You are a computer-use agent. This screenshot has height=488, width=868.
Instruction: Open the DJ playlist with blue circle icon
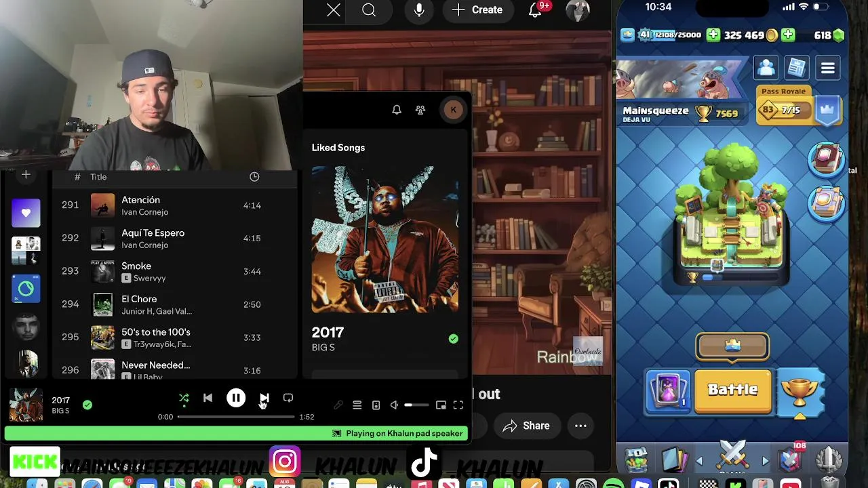[x=26, y=289]
